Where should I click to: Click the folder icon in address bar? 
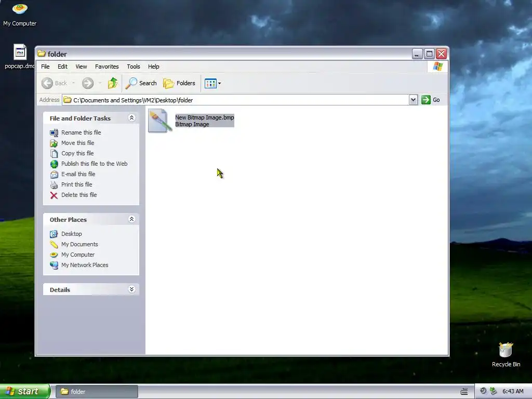pos(68,100)
